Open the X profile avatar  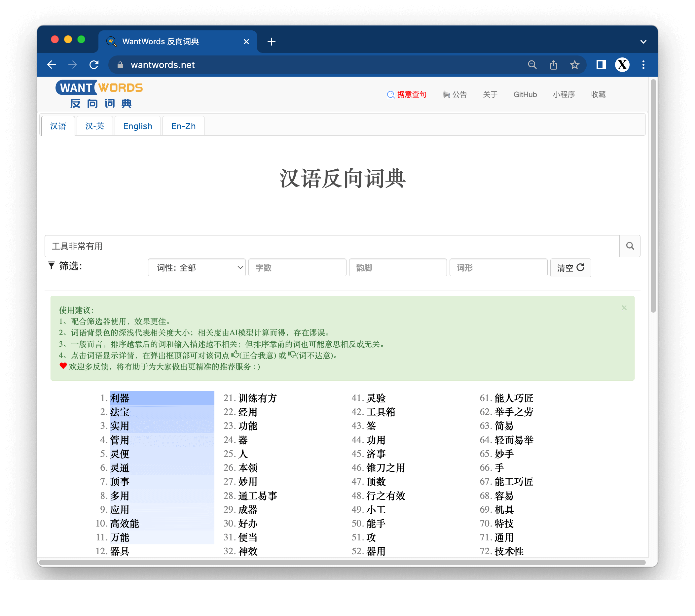click(x=622, y=65)
